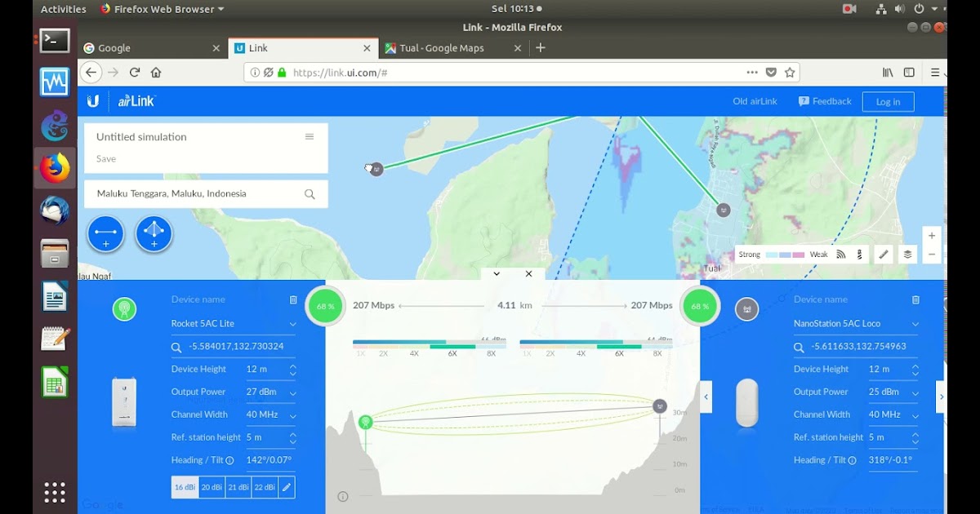The width and height of the screenshot is (980, 514).
Task: Click the tower marker on the elevation profile
Action: 366,422
